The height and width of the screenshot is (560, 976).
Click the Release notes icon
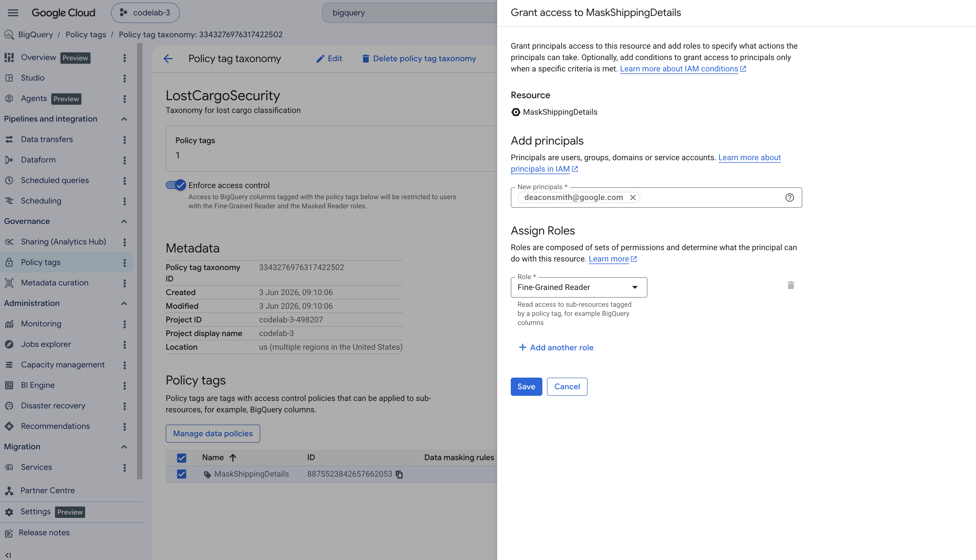coord(9,533)
